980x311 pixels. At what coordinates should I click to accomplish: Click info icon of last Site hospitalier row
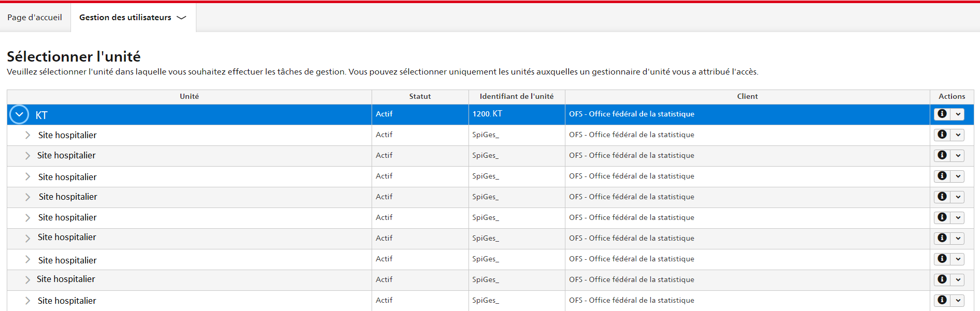pos(942,300)
